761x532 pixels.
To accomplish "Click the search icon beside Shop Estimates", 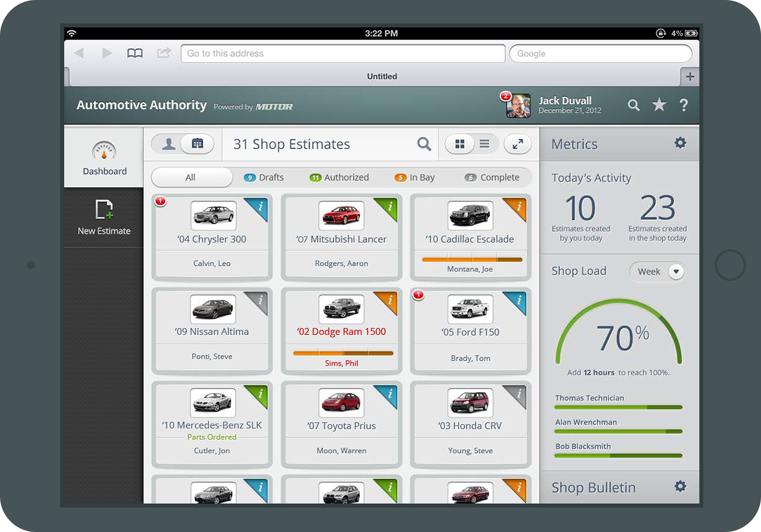I will (x=424, y=144).
